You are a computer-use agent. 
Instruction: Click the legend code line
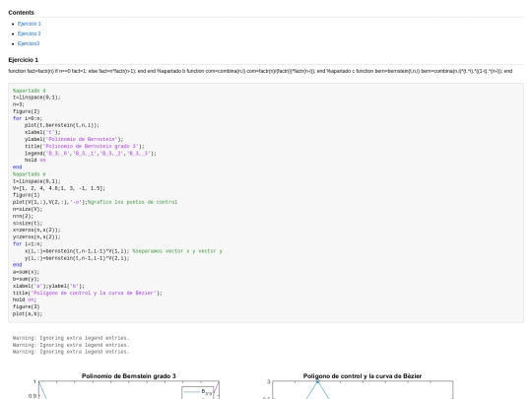click(91, 154)
